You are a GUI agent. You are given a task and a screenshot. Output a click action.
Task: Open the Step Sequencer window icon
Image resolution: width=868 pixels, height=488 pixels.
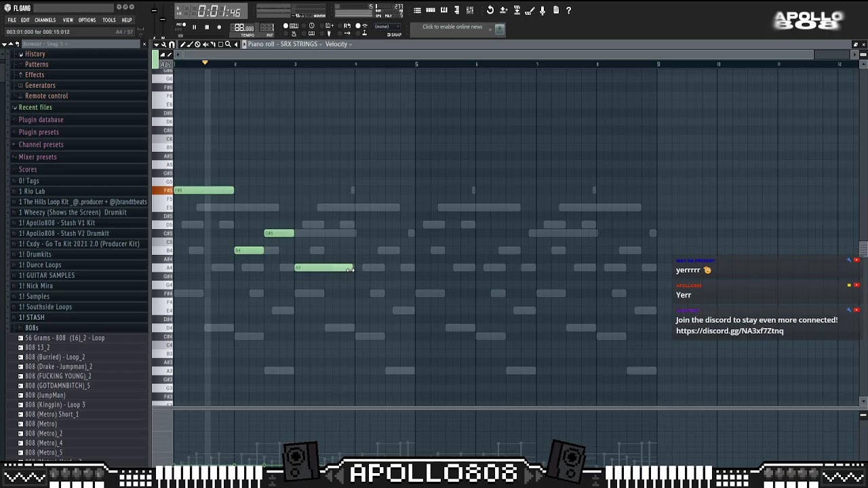(x=431, y=10)
